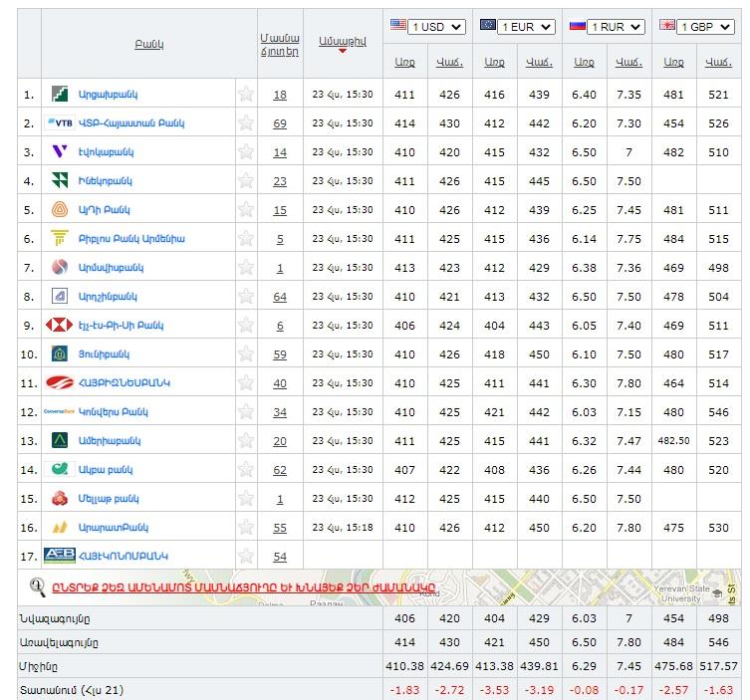Toggle favorite star for Ինեկոբանկ
This screenshot has width=750, height=700.
[x=245, y=181]
